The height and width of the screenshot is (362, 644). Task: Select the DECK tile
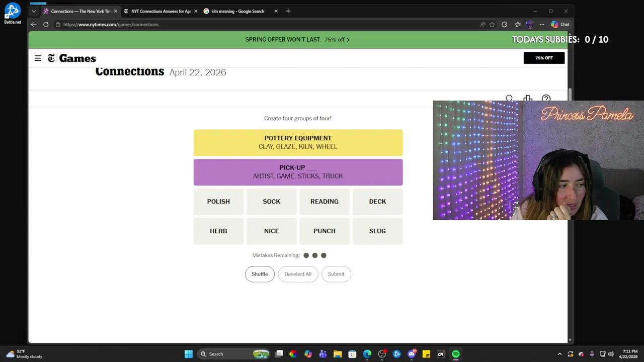377,202
